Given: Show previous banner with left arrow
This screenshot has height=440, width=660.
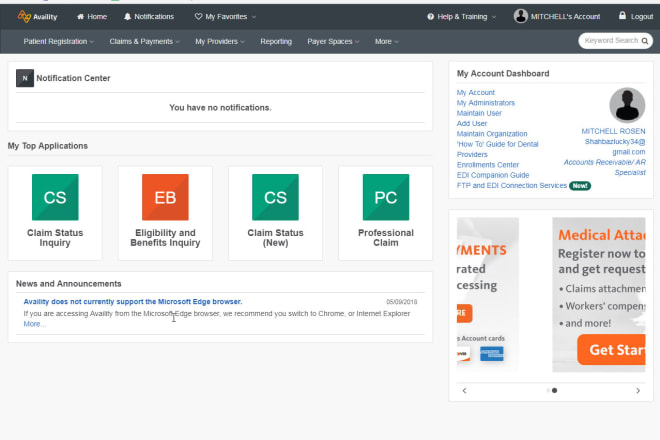Looking at the screenshot, I should [464, 390].
